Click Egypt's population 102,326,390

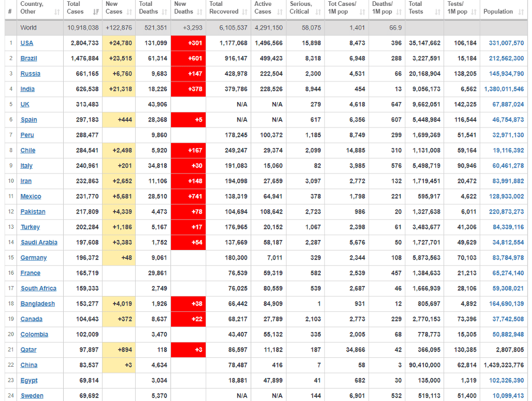coord(506,380)
